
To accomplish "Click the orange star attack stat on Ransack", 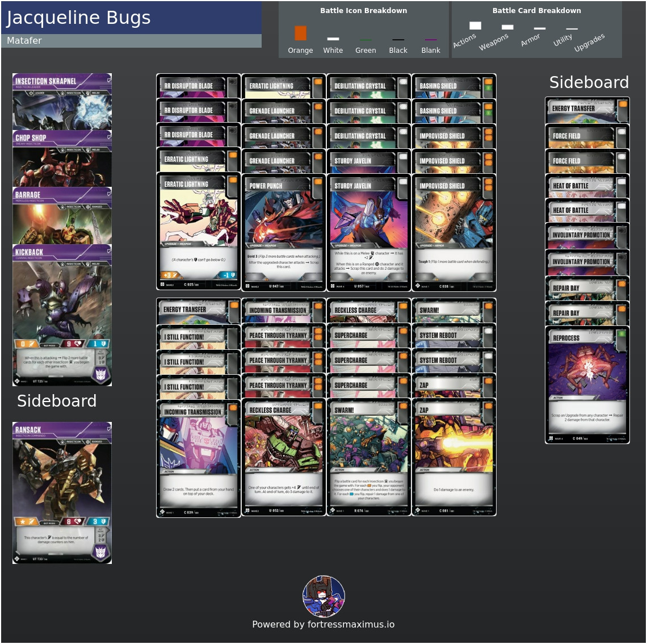I will pos(26,521).
